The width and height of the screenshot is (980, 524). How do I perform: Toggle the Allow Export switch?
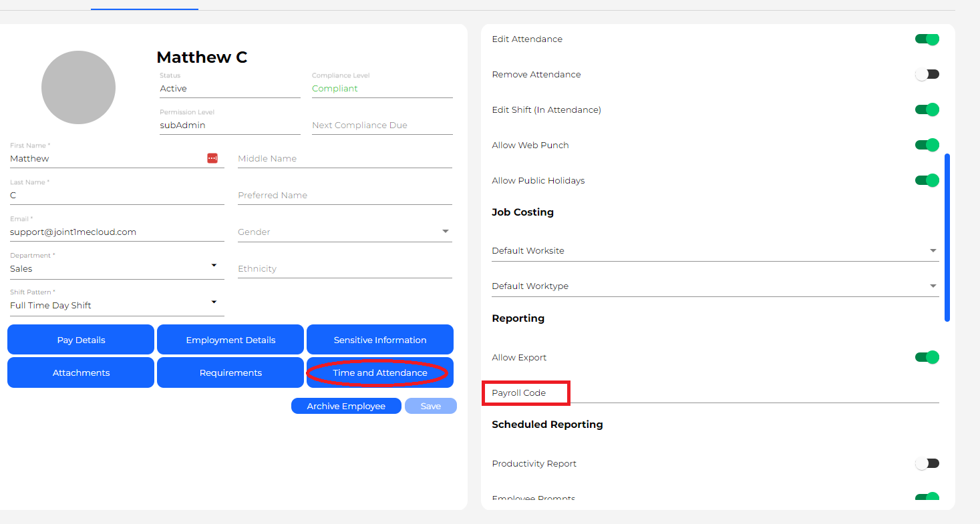coord(927,358)
